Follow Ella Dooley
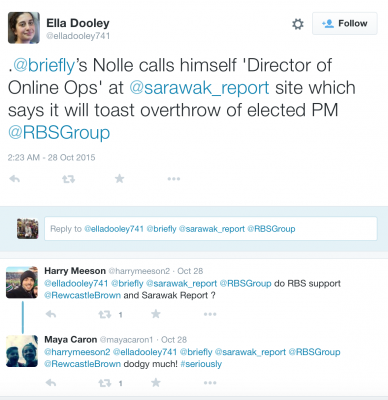The width and height of the screenshot is (388, 400). click(345, 23)
